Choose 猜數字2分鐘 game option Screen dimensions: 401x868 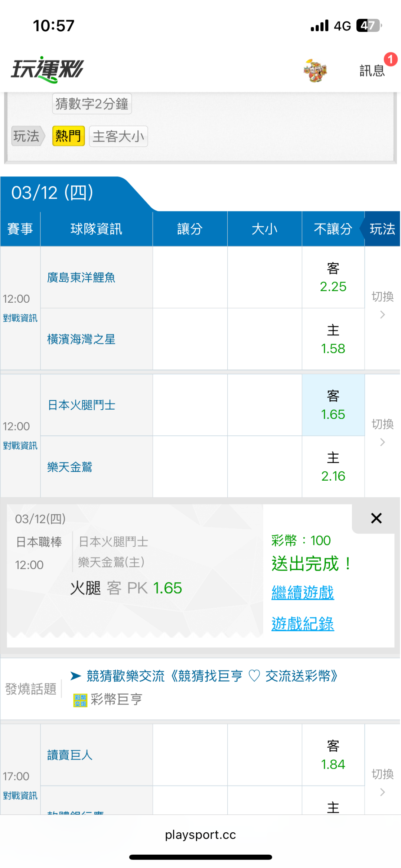tap(92, 104)
